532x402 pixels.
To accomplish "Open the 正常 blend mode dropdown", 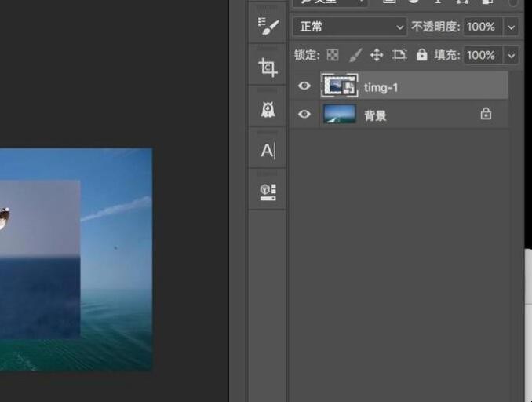I will (349, 27).
